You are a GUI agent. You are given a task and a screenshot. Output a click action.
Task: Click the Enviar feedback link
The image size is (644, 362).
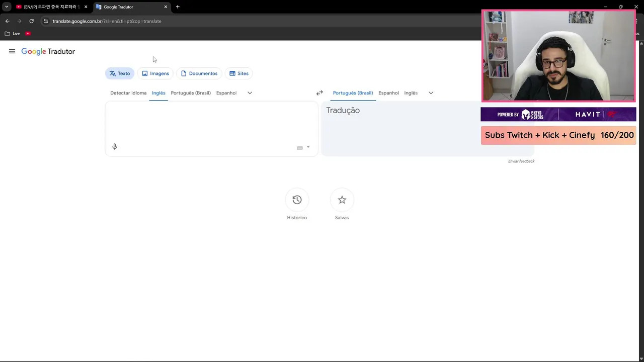click(x=521, y=161)
